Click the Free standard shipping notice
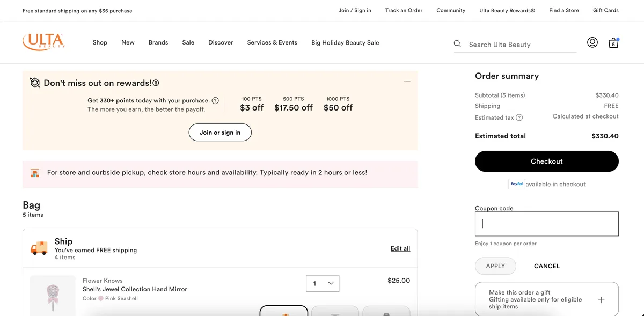Viewport: 644px width, 316px height. coord(77,11)
